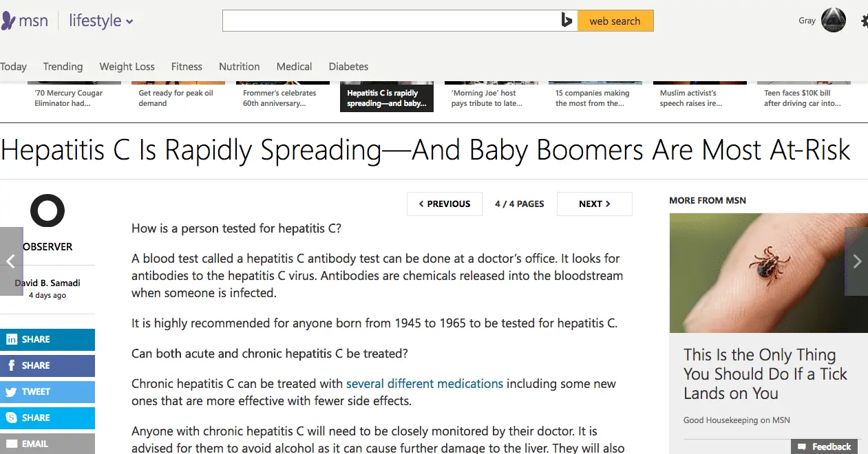The height and width of the screenshot is (454, 868).
Task: Click the Observer logo
Action: (x=47, y=210)
